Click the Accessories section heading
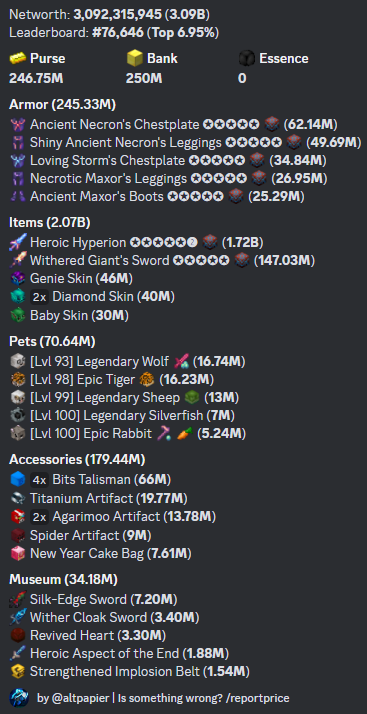 [77, 460]
